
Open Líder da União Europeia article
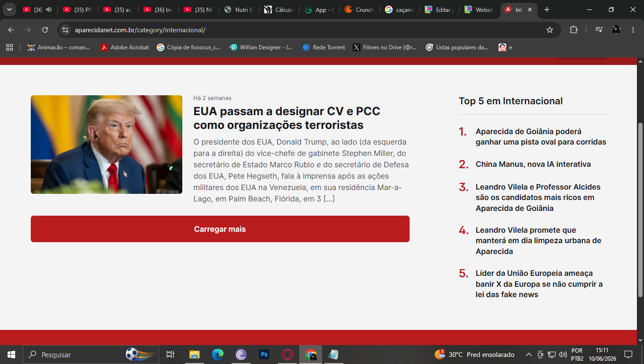539,284
